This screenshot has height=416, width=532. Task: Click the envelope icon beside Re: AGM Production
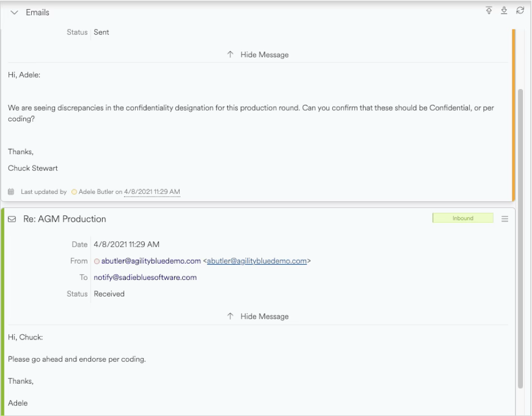12,219
